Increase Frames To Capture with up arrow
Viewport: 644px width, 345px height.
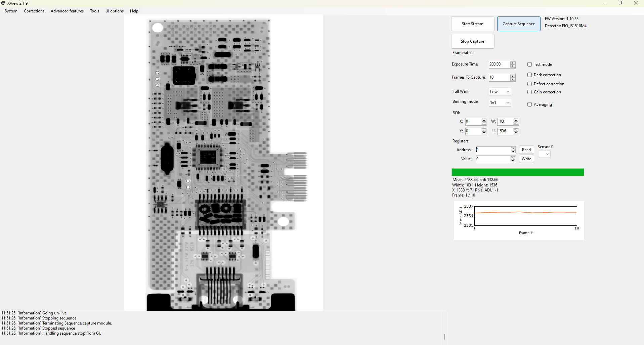coord(513,76)
